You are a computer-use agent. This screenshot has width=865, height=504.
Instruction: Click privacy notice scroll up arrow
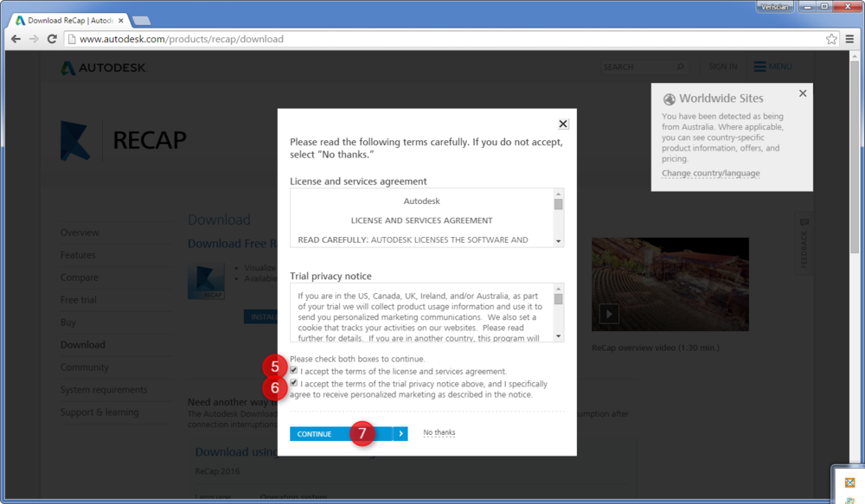click(x=558, y=289)
